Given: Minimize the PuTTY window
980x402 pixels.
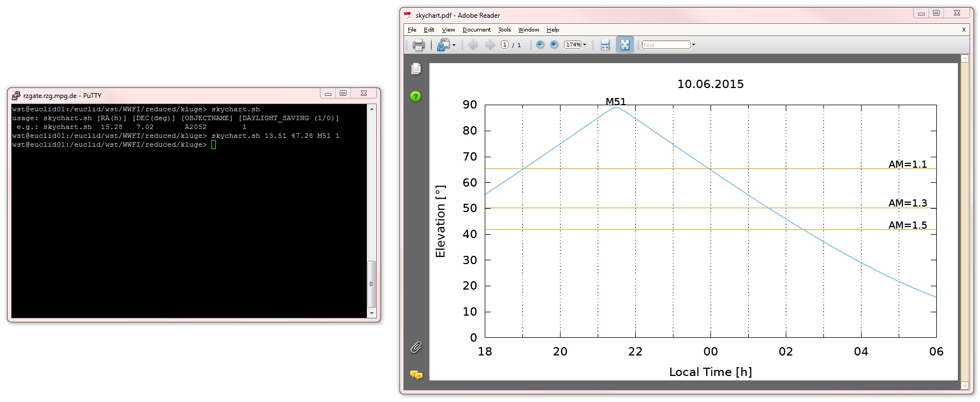Looking at the screenshot, I should (328, 94).
